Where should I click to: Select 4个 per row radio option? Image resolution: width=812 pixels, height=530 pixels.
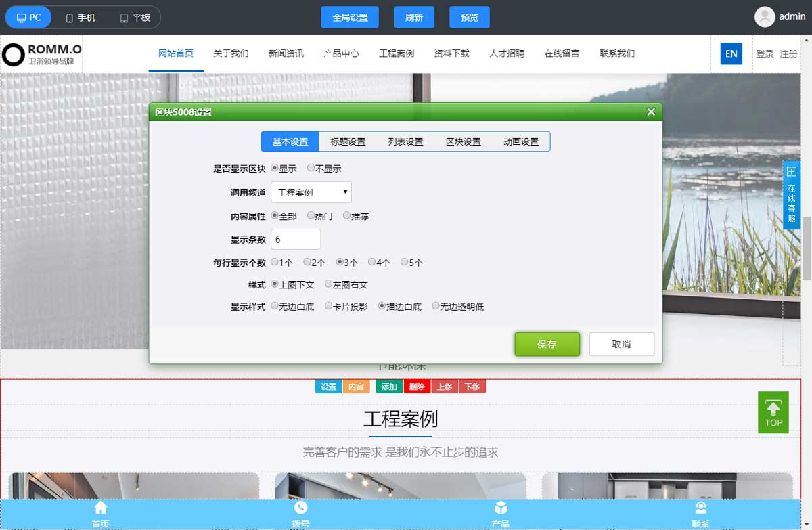372,262
